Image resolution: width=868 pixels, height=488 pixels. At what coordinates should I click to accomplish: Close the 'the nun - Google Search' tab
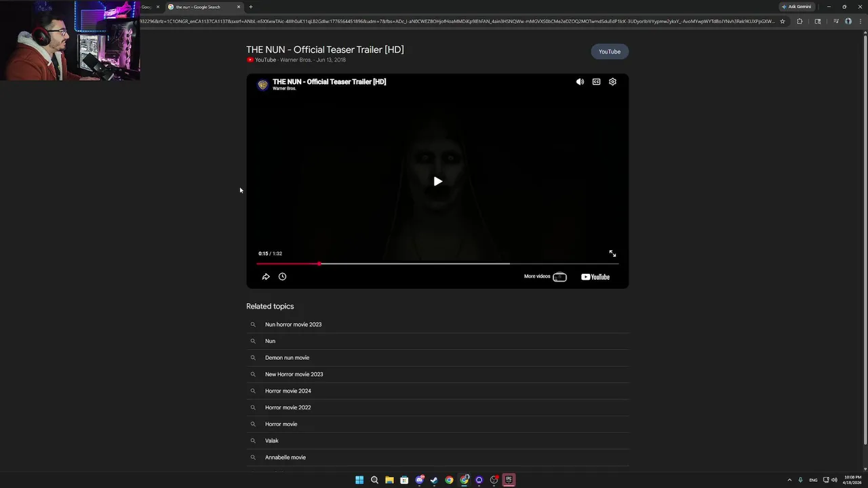(x=239, y=7)
